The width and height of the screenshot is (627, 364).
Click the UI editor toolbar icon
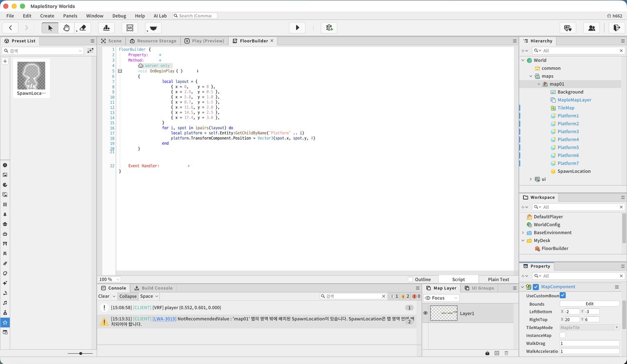tap(130, 28)
